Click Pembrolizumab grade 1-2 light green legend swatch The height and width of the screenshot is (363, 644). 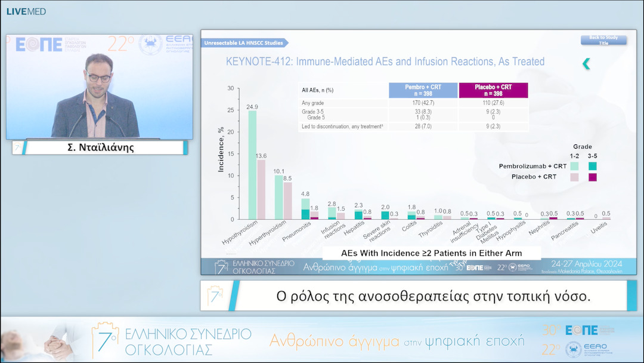pos(574,166)
